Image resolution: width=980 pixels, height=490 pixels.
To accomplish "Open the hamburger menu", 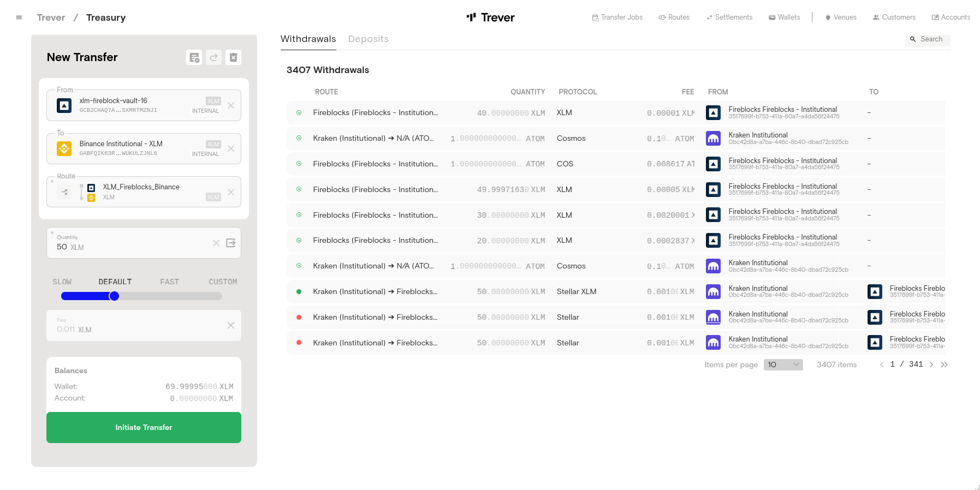I will pyautogui.click(x=19, y=17).
